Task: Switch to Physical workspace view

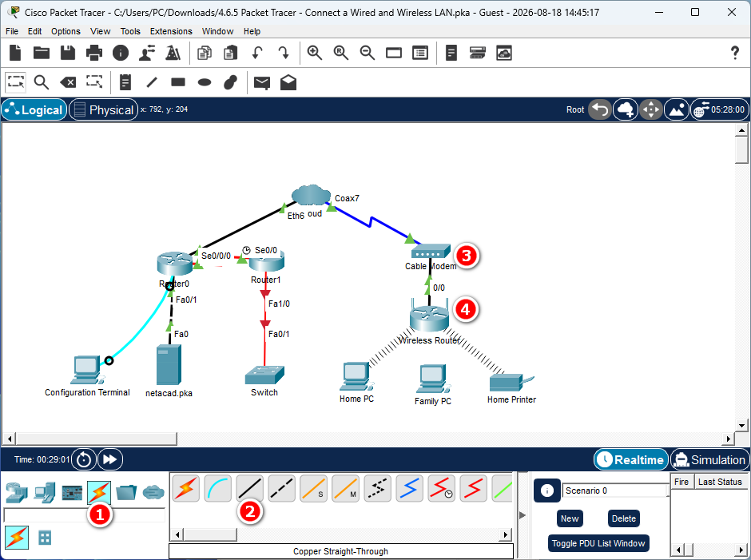Action: click(x=103, y=109)
